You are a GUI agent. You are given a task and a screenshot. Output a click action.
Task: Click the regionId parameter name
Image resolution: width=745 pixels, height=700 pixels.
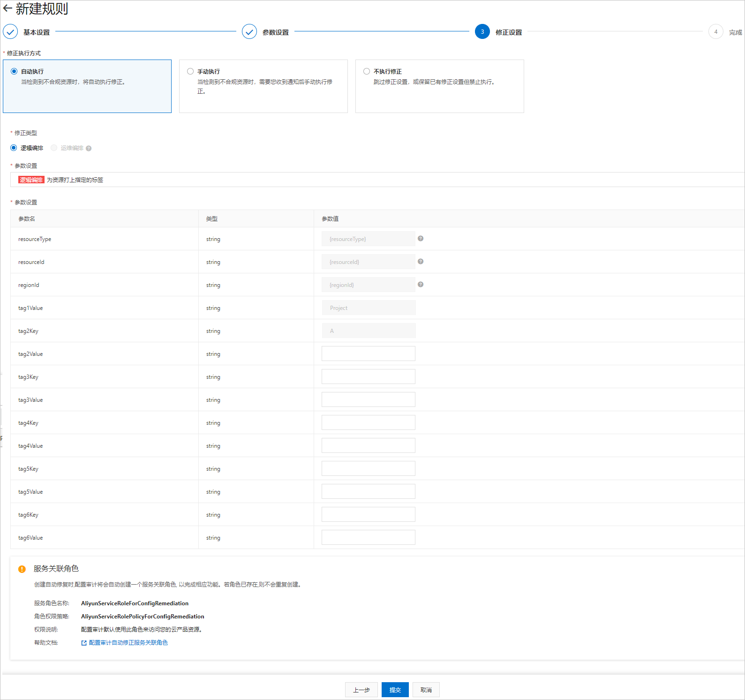click(29, 285)
